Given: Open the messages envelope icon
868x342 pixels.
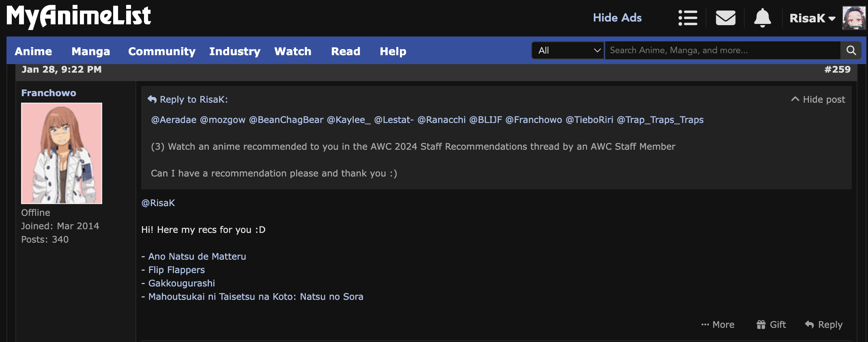Looking at the screenshot, I should (725, 18).
